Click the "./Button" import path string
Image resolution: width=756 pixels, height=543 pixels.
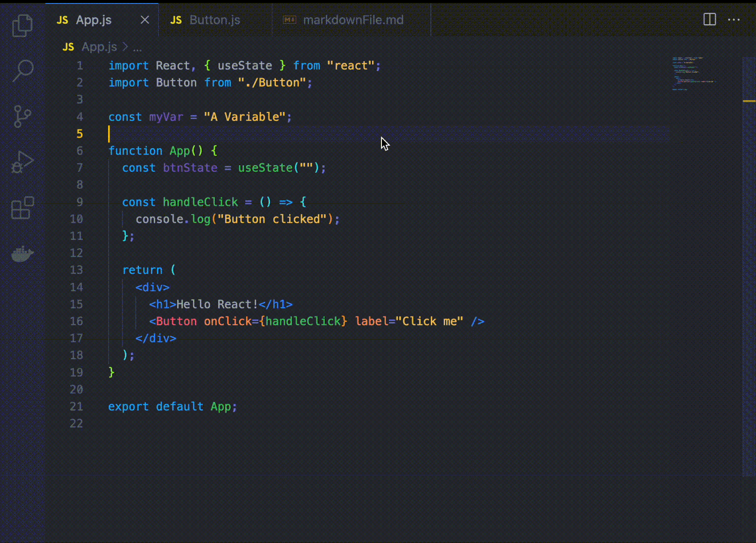tap(272, 82)
